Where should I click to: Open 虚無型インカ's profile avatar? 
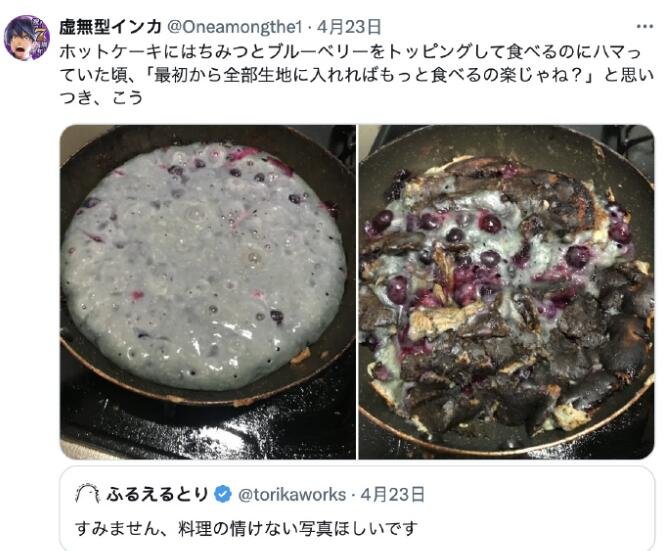pyautogui.click(x=27, y=38)
